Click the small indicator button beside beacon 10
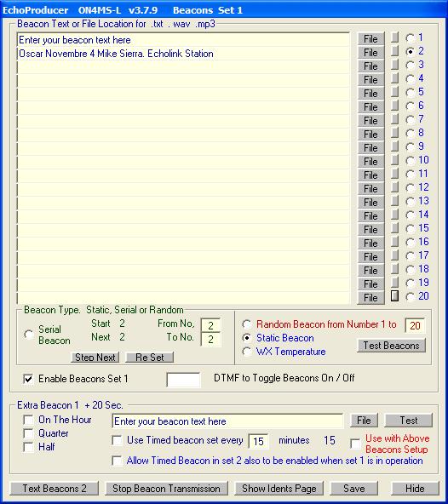This screenshot has height=504, width=448. pos(394,160)
